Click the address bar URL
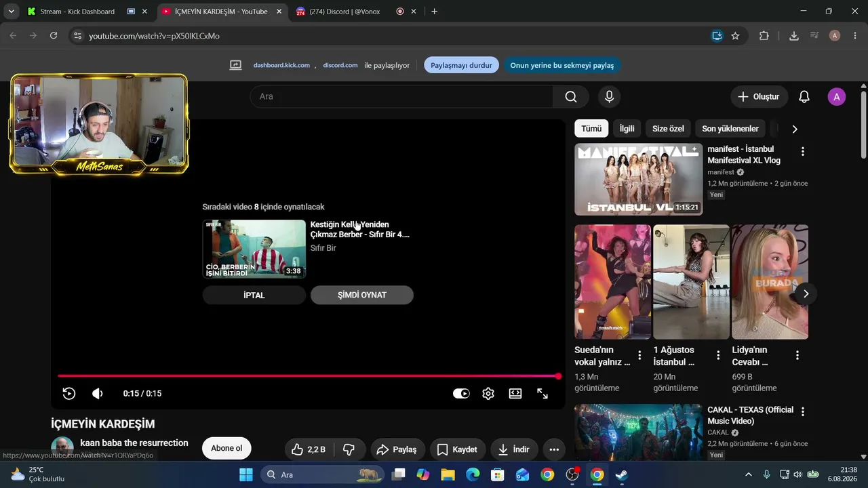The width and height of the screenshot is (868, 488). (x=155, y=36)
